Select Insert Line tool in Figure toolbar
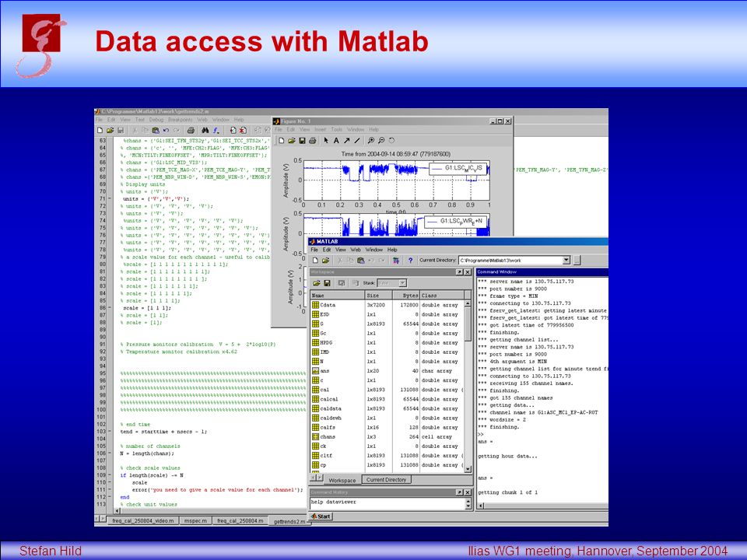747x560 pixels. click(x=357, y=141)
